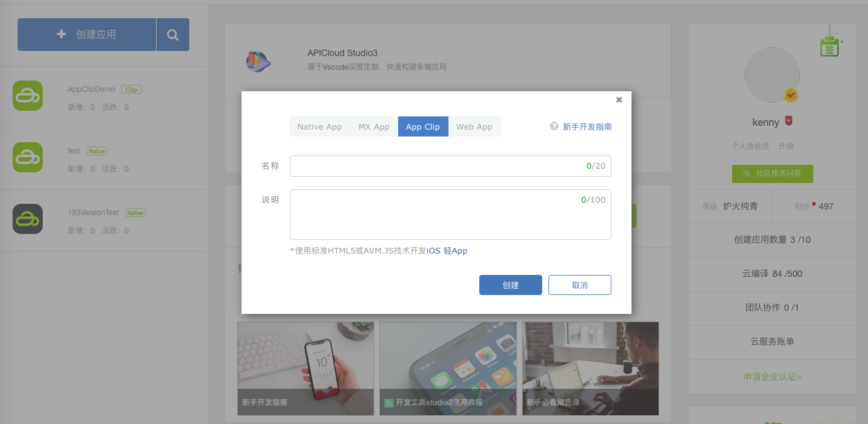Click the question mark help icon
868x424 pixels.
554,126
